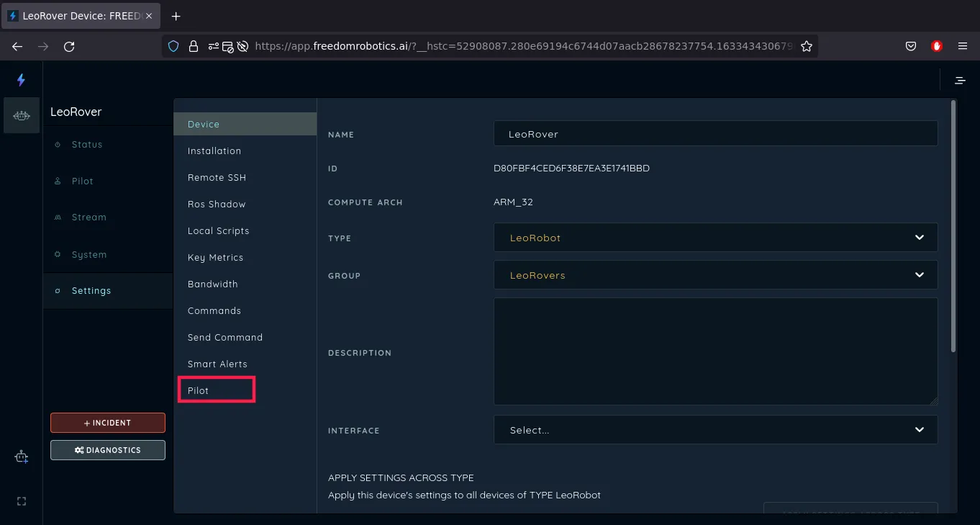
Task: Expand the GROUP dropdown showing LeoRovers
Action: click(715, 275)
